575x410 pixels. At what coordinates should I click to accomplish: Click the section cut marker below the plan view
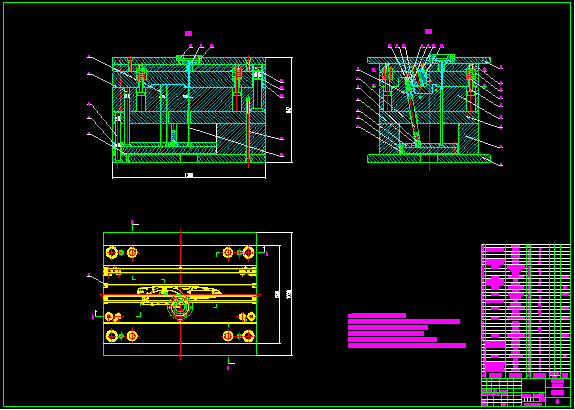tap(230, 363)
